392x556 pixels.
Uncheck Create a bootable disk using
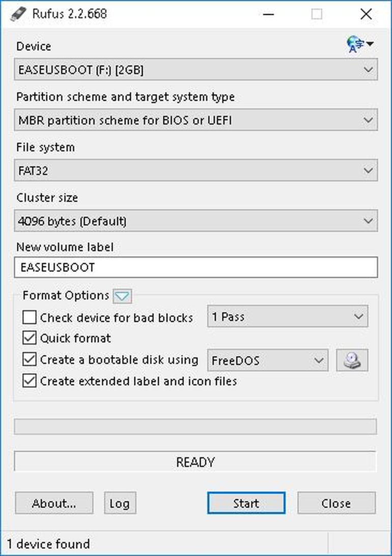tap(30, 359)
